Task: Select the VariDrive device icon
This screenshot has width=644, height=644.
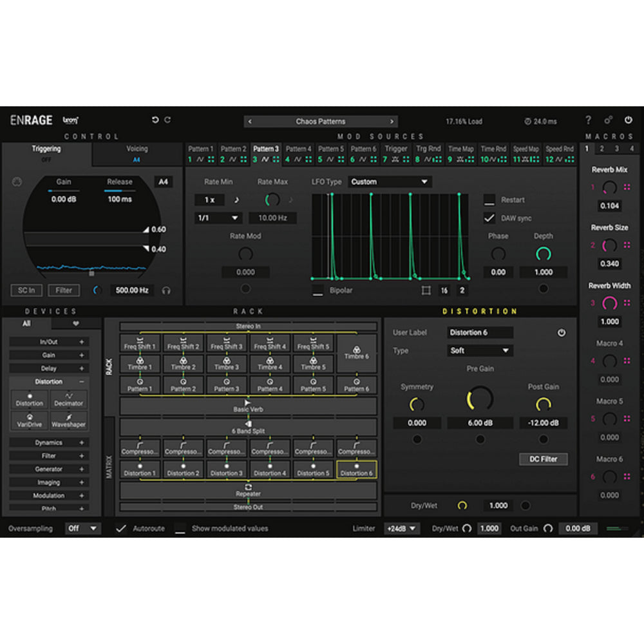Action: click(x=29, y=421)
